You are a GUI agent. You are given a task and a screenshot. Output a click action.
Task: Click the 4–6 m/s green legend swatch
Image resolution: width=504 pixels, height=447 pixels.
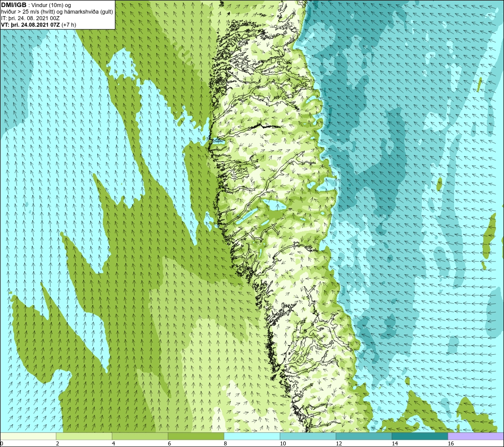point(140,436)
